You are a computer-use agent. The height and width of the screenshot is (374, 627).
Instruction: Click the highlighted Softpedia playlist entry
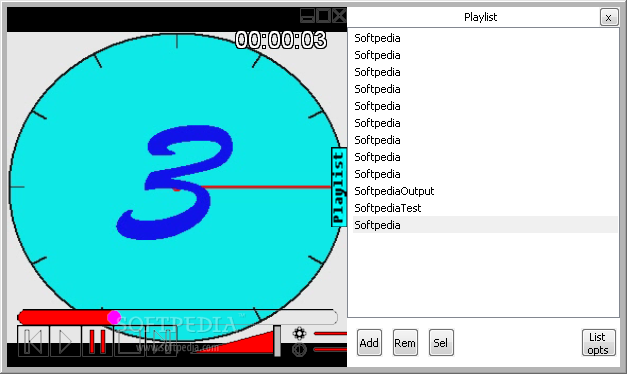(x=485, y=225)
